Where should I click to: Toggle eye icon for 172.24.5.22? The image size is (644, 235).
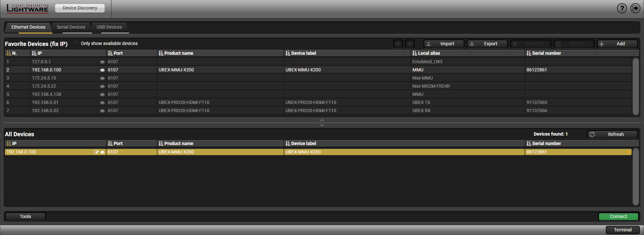pos(102,86)
